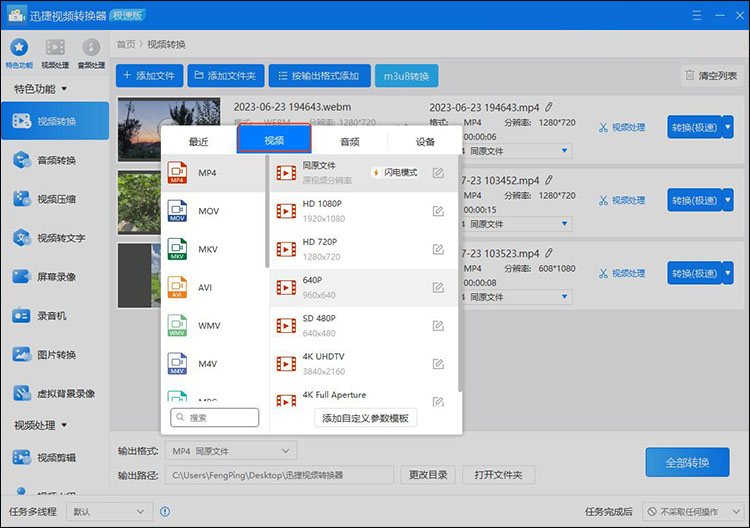Click the format 搜索 search field
The image size is (750, 528).
[x=215, y=418]
